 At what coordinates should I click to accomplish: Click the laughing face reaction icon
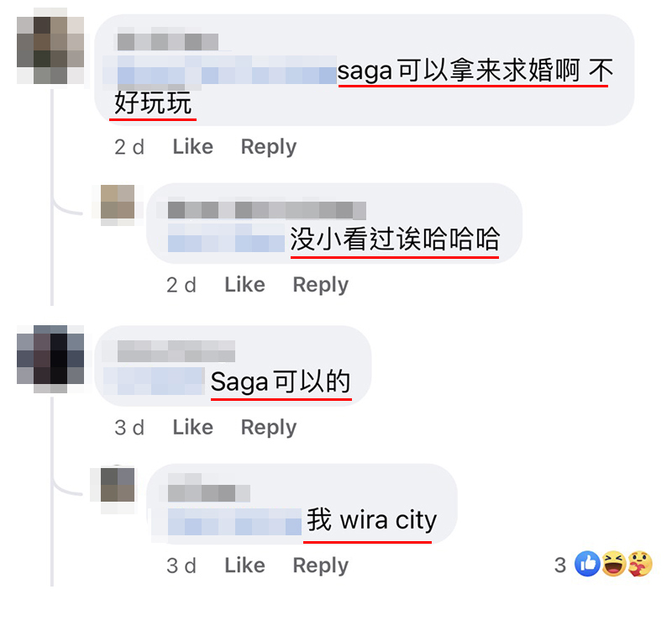point(614,564)
